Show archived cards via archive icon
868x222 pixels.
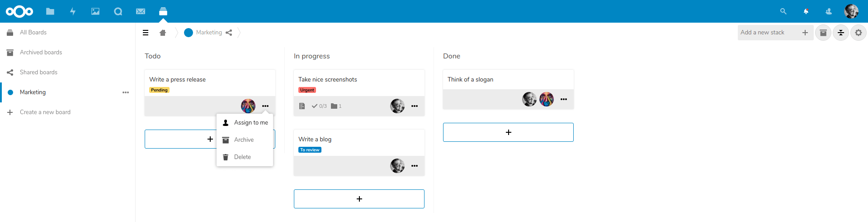[x=823, y=33]
